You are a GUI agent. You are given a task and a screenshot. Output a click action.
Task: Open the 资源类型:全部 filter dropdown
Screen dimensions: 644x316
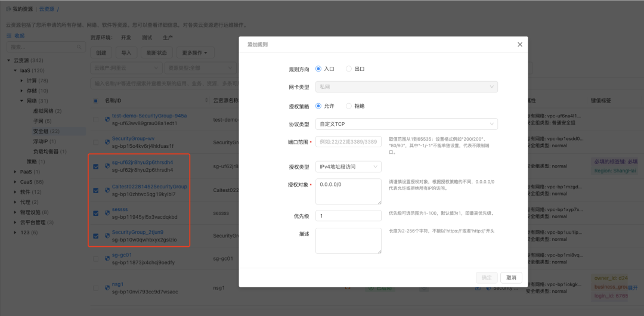tap(200, 68)
